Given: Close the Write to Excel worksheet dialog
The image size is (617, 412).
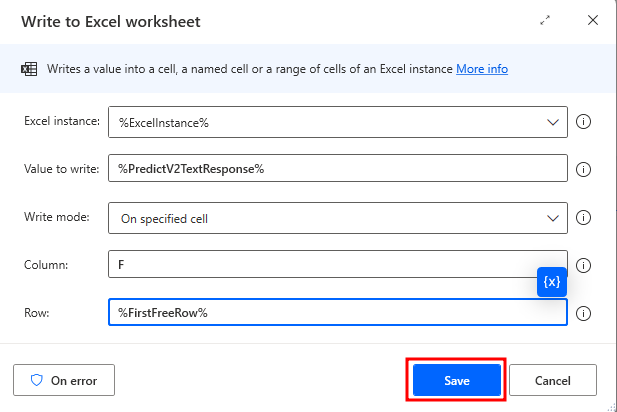Looking at the screenshot, I should 593,20.
